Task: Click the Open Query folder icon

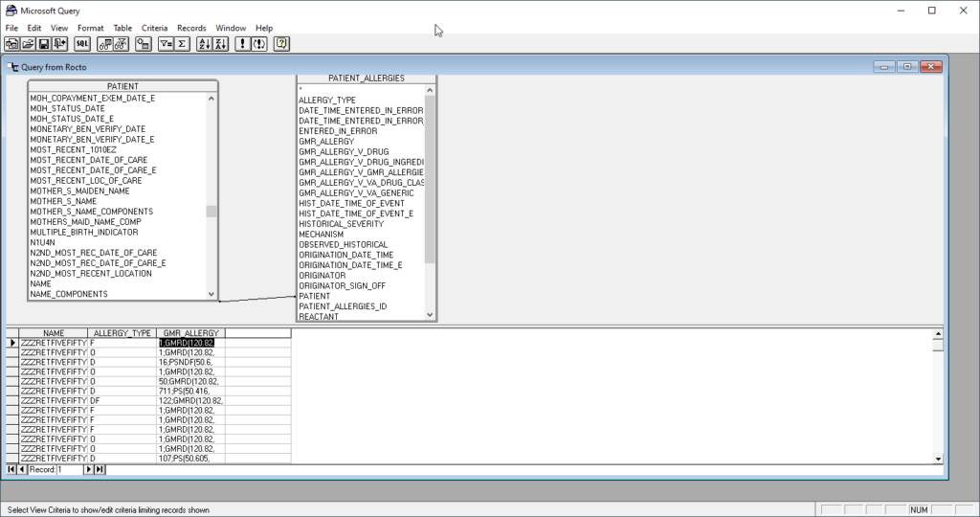Action: pos(28,44)
